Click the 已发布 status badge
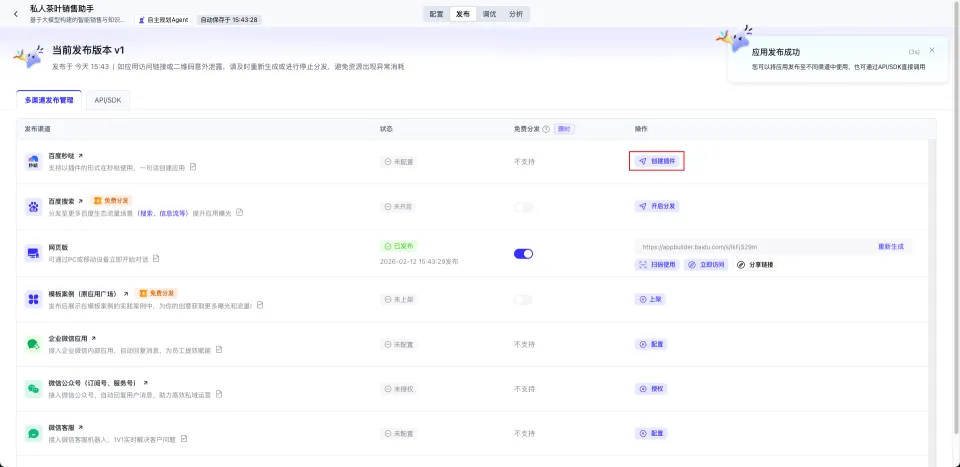The image size is (960, 467). 399,246
